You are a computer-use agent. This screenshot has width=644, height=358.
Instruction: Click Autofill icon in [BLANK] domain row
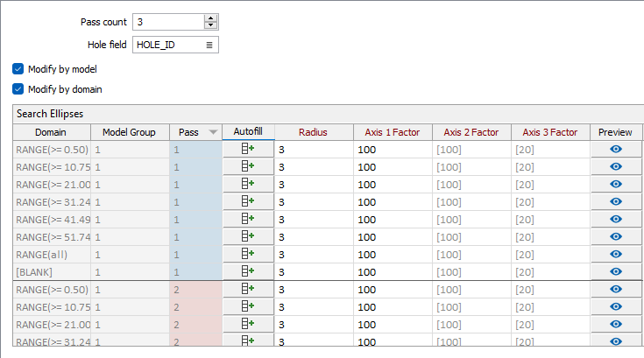(x=248, y=271)
